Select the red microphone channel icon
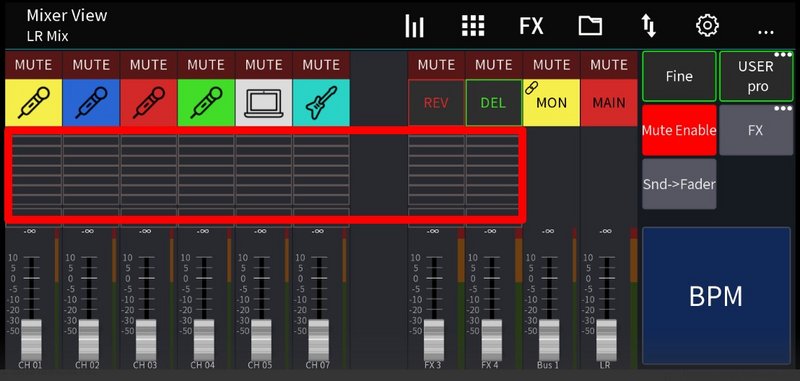 (149, 103)
